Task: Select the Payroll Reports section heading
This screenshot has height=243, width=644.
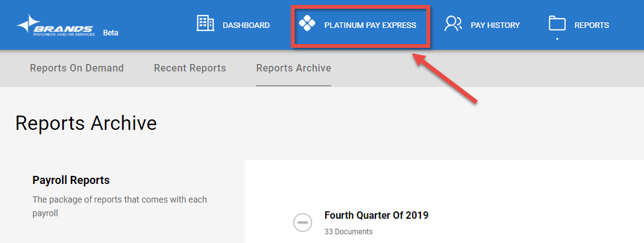Action: tap(71, 180)
